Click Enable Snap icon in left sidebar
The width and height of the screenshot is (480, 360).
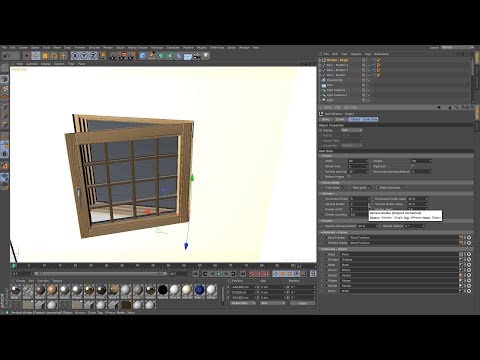[x=4, y=166]
